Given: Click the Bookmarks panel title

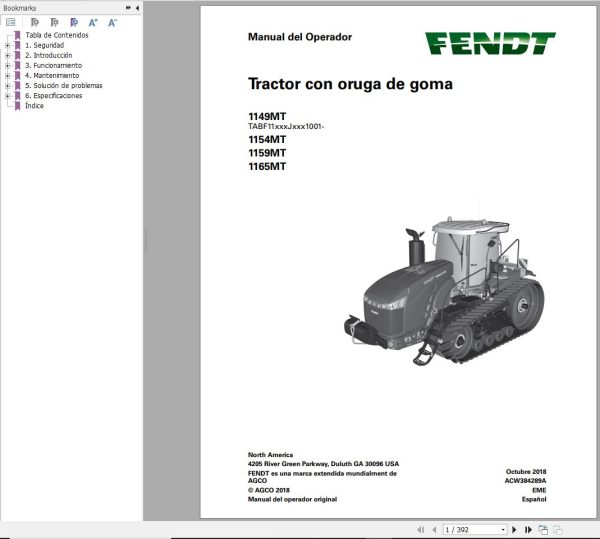Looking at the screenshot, I should click(20, 8).
